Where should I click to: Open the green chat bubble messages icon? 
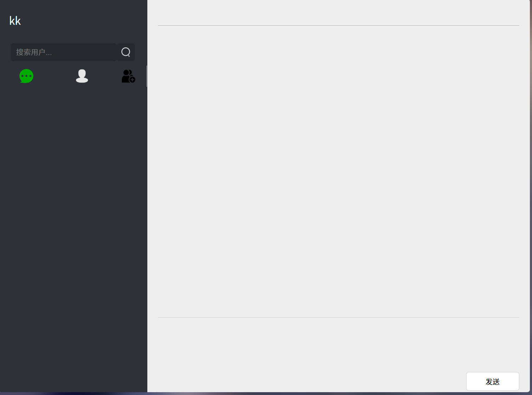pos(27,76)
